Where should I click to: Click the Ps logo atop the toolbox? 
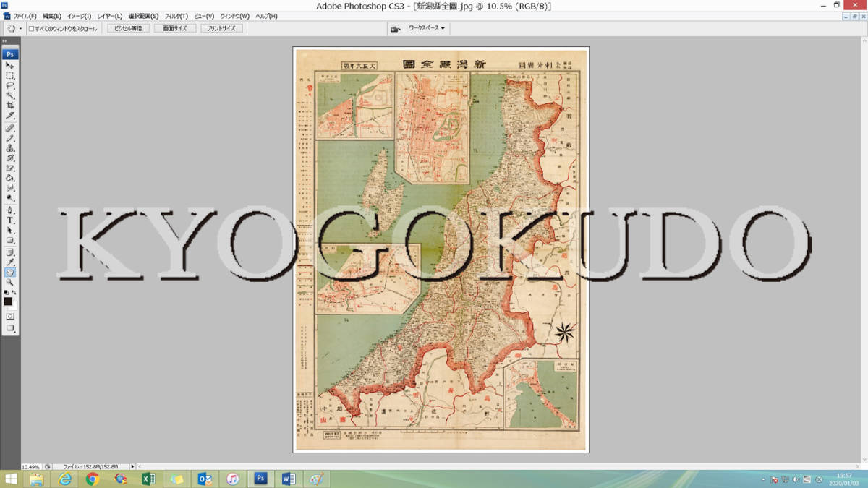click(x=10, y=54)
